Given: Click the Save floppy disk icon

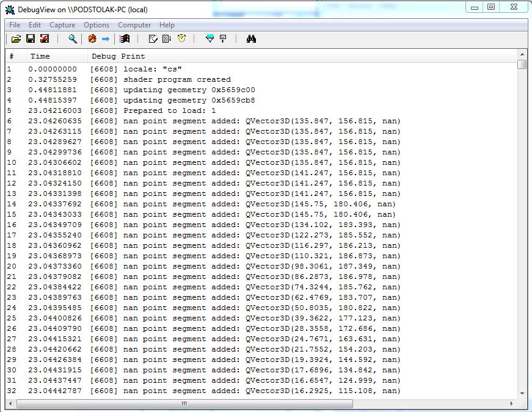Looking at the screenshot, I should [x=31, y=39].
